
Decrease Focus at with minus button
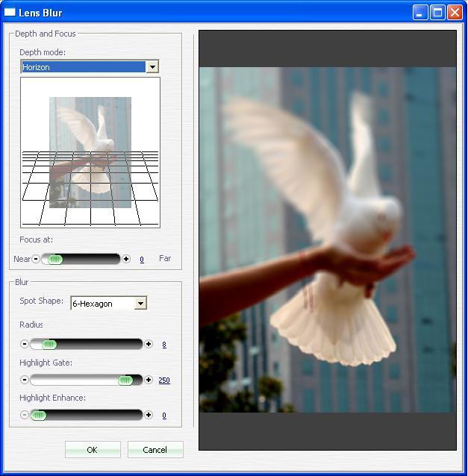(x=36, y=259)
